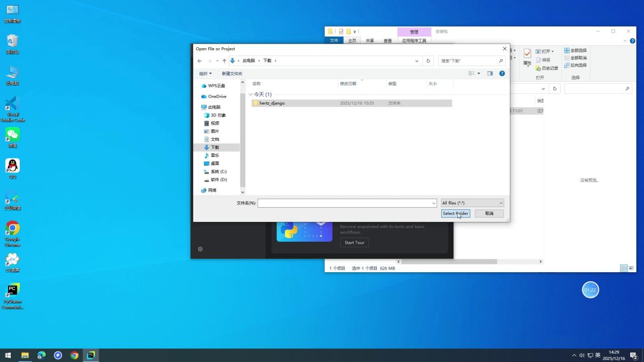Click the Select Folder button

[x=455, y=213]
